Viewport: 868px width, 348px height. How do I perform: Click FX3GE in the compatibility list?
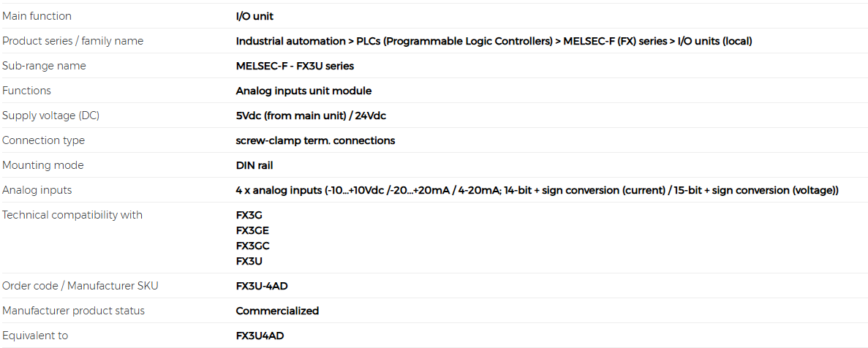pyautogui.click(x=253, y=230)
